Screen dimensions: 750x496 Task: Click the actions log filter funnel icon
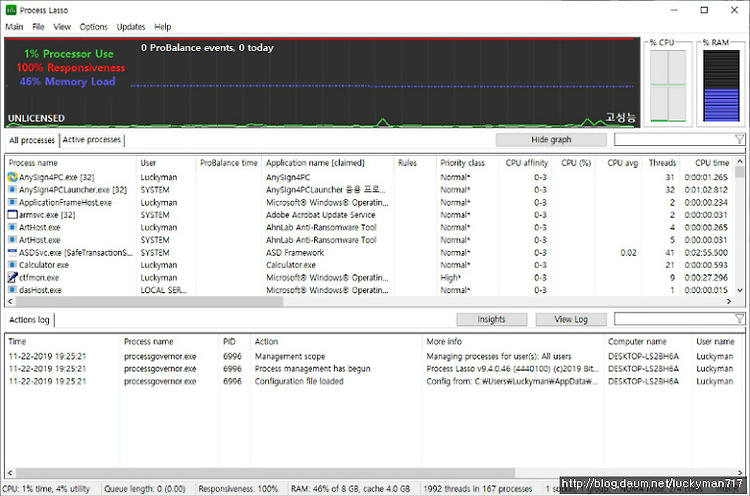(x=739, y=319)
